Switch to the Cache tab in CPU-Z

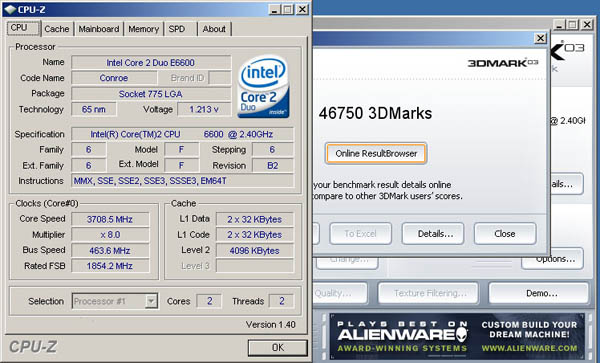(x=57, y=29)
